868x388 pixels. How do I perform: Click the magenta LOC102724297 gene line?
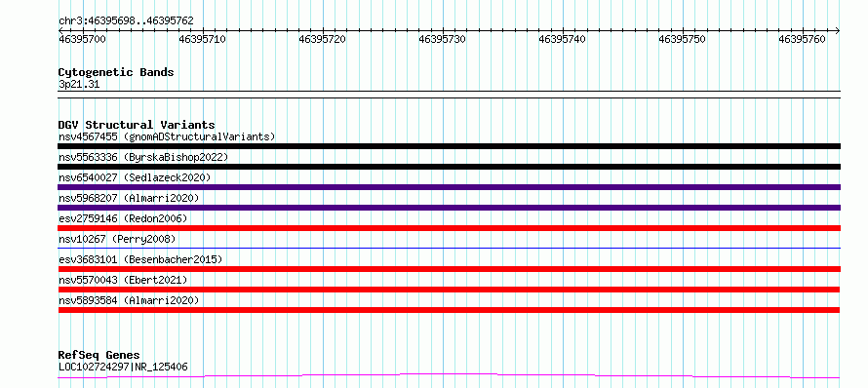click(449, 376)
